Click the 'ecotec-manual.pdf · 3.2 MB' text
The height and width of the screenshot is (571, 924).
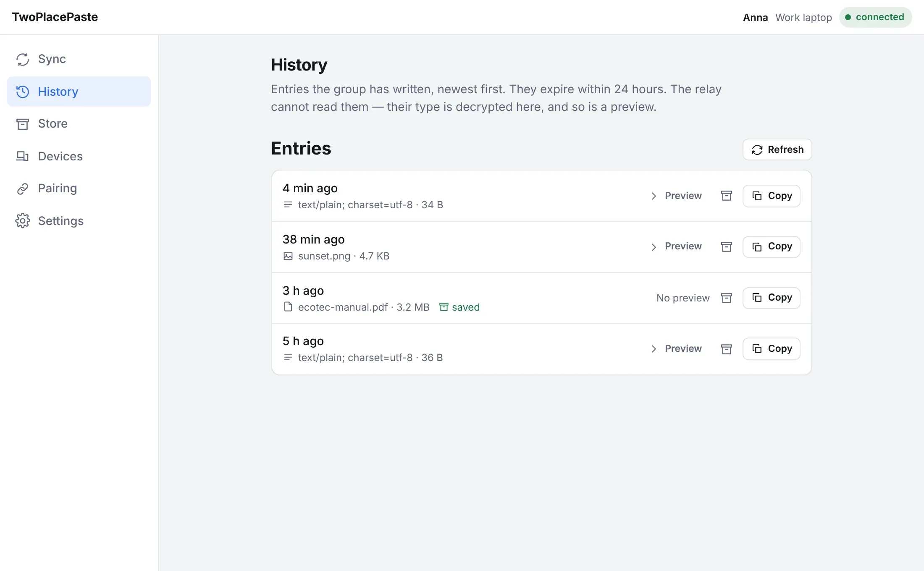364,307
